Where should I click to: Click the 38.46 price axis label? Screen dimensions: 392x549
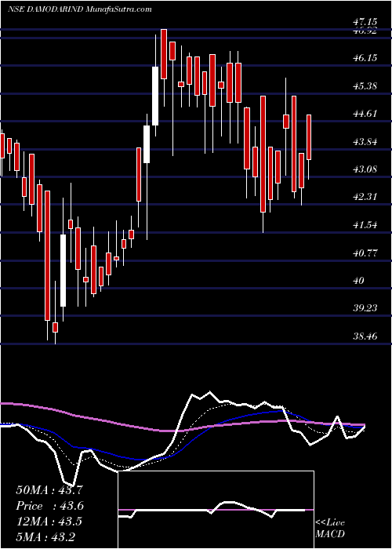(x=365, y=336)
